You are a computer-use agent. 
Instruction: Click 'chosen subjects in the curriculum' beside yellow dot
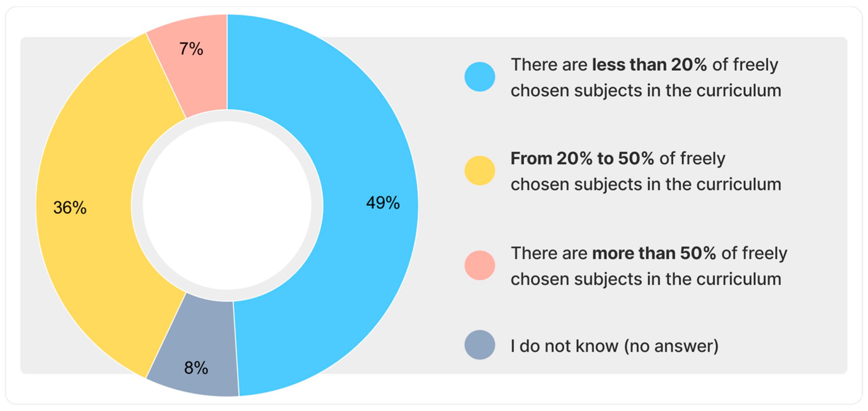(646, 184)
